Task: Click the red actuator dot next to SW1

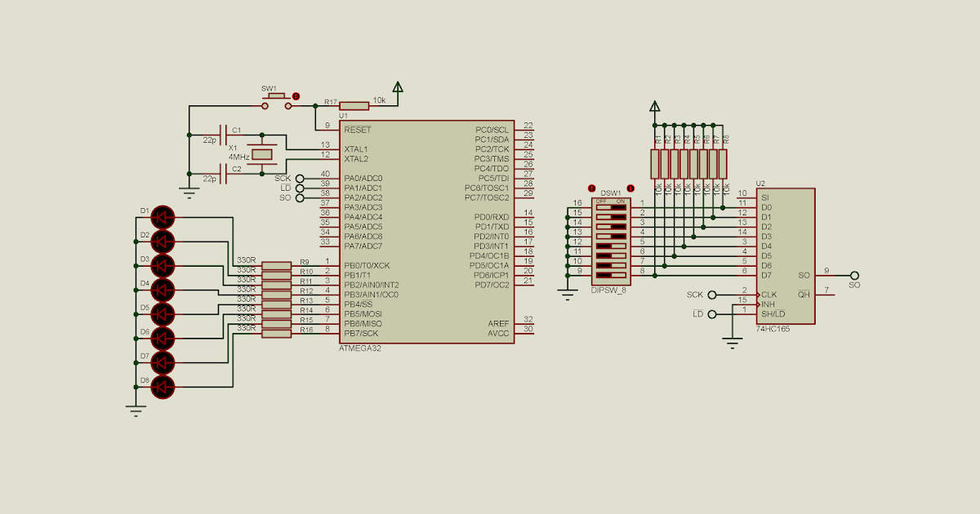Action: tap(296, 96)
